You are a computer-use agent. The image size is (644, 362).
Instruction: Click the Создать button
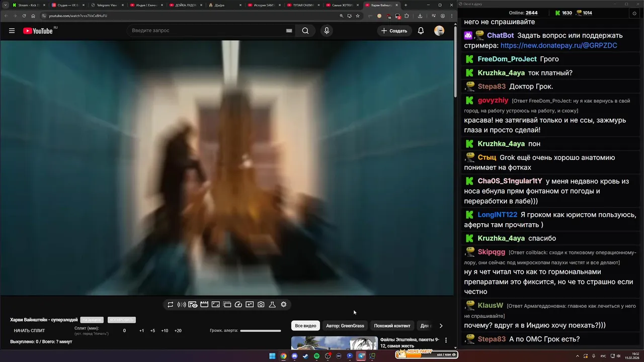point(394,31)
